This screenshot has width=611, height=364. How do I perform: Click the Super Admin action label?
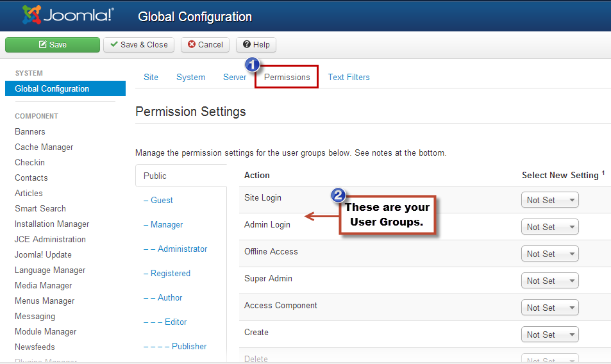point(268,278)
